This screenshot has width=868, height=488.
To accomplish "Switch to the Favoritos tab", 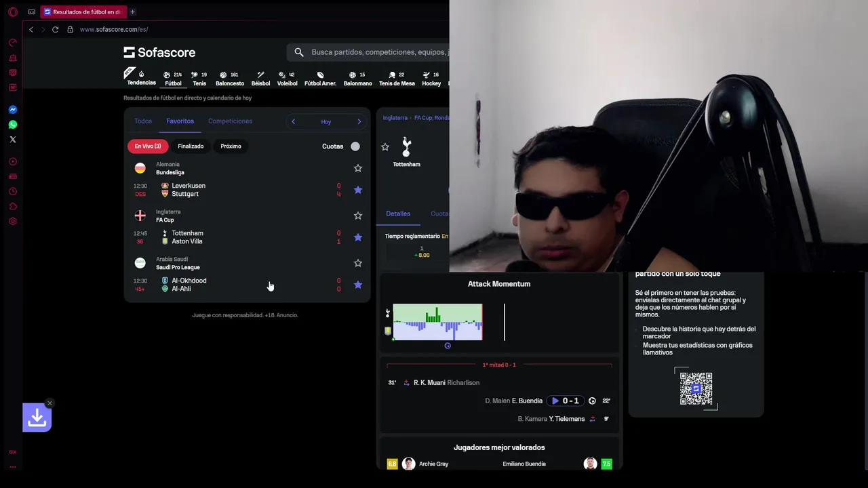I will coord(180,121).
